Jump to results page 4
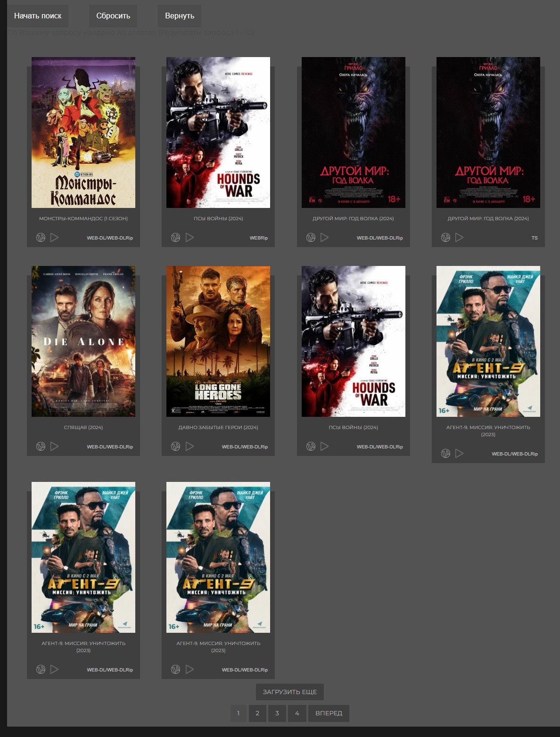The image size is (560, 737). coord(297,713)
